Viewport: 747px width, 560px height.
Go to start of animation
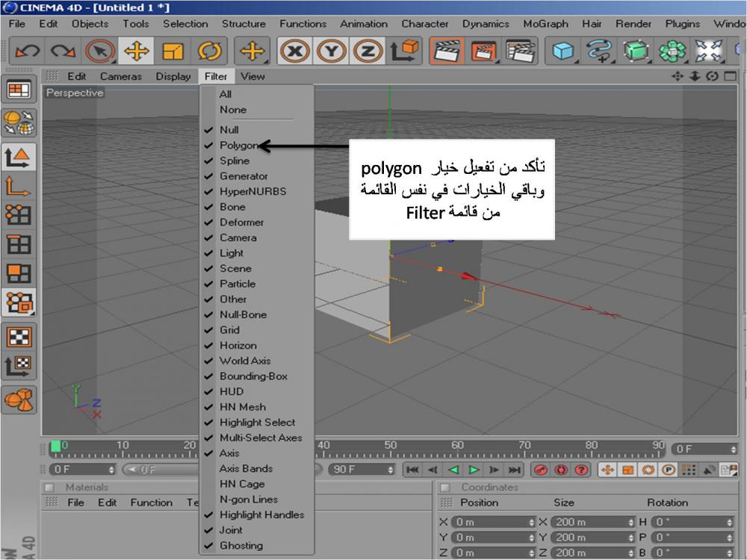pyautogui.click(x=412, y=470)
